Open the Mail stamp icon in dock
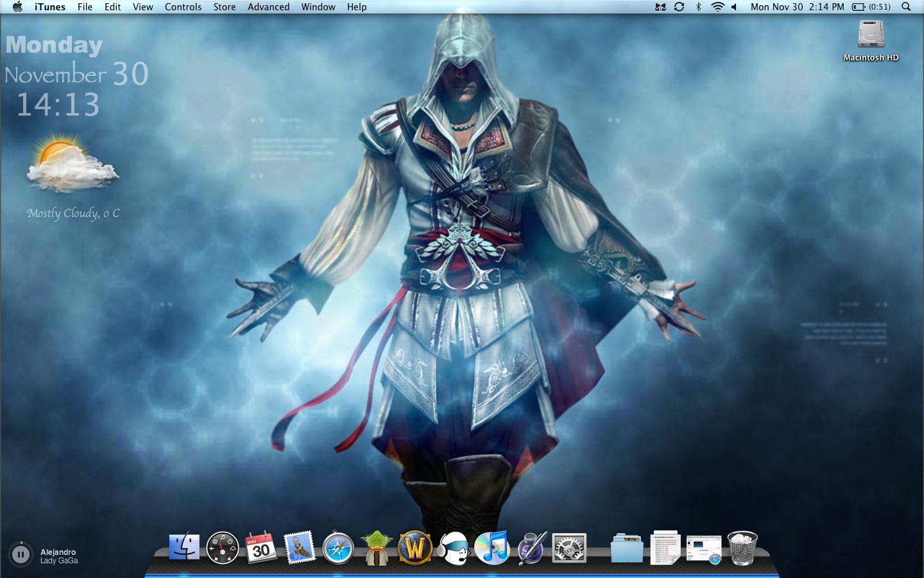This screenshot has width=924, height=578. [x=300, y=548]
